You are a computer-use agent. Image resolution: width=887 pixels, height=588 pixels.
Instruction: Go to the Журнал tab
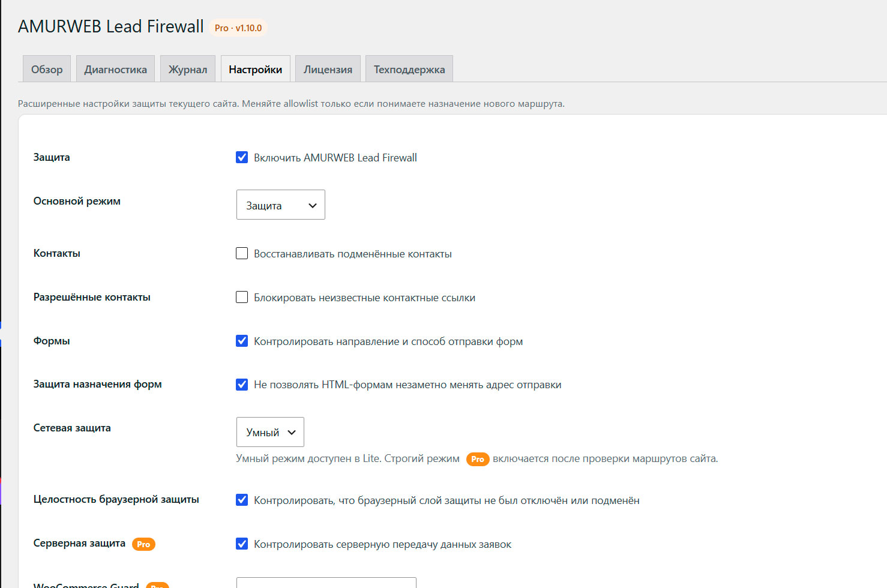[x=188, y=69]
